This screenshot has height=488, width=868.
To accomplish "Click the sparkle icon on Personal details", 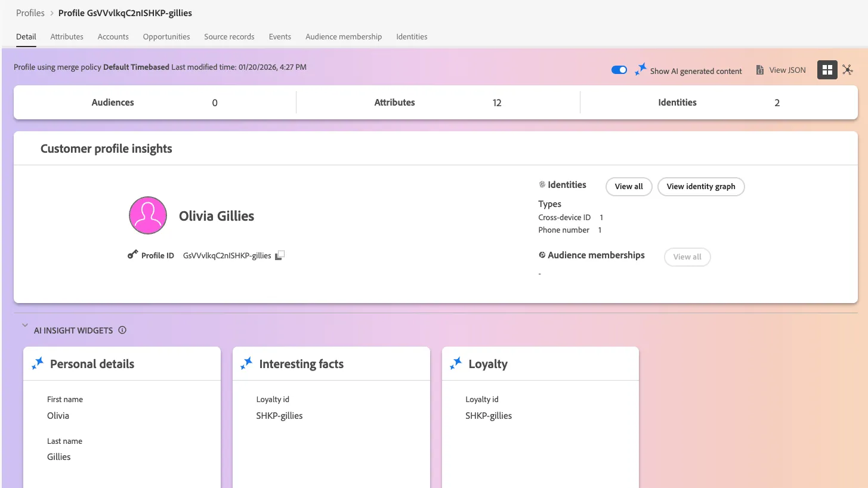I will pyautogui.click(x=38, y=363).
